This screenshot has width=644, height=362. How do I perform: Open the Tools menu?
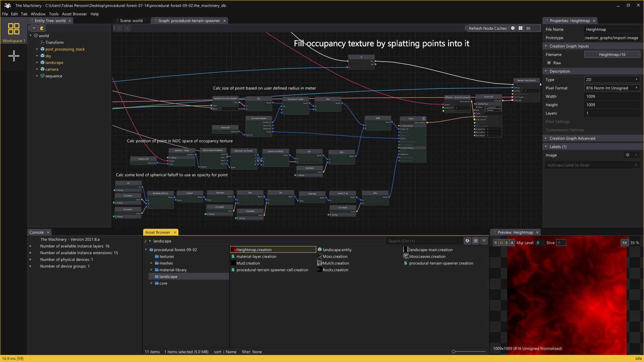[54, 14]
